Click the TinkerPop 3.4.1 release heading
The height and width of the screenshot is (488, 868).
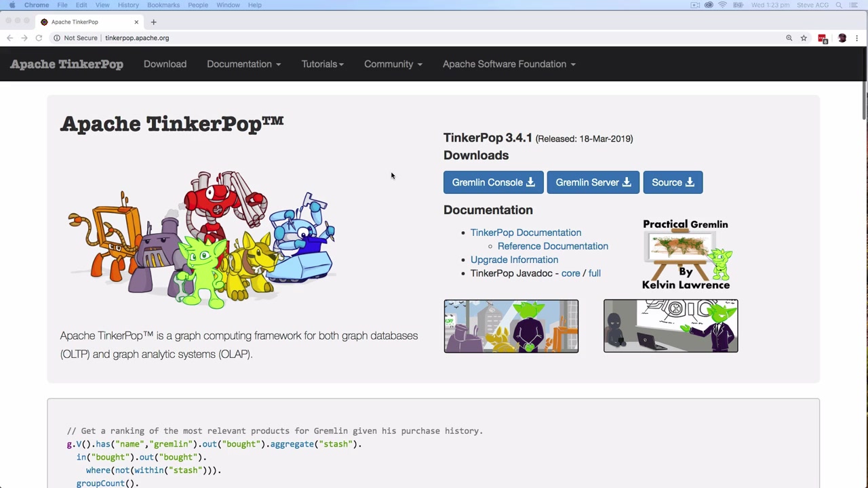click(488, 138)
